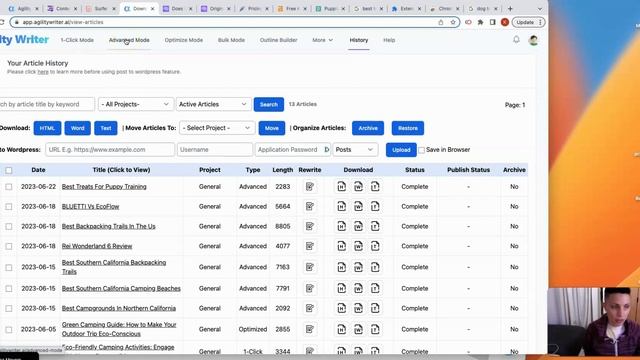This screenshot has height=360, width=640.
Task: Open the Posts type dropdown
Action: [x=355, y=149]
